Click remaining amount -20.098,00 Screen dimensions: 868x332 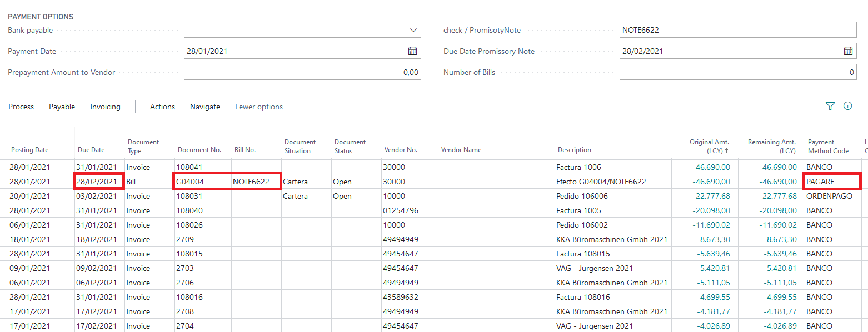click(x=777, y=210)
